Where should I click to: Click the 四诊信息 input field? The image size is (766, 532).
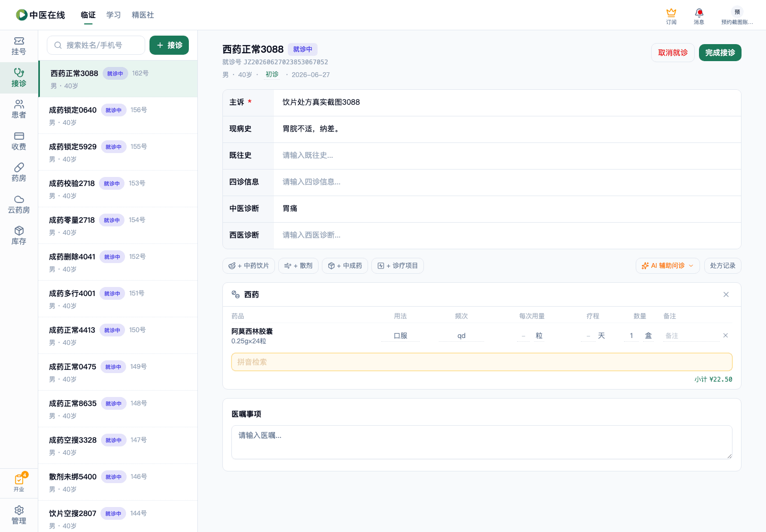click(507, 182)
